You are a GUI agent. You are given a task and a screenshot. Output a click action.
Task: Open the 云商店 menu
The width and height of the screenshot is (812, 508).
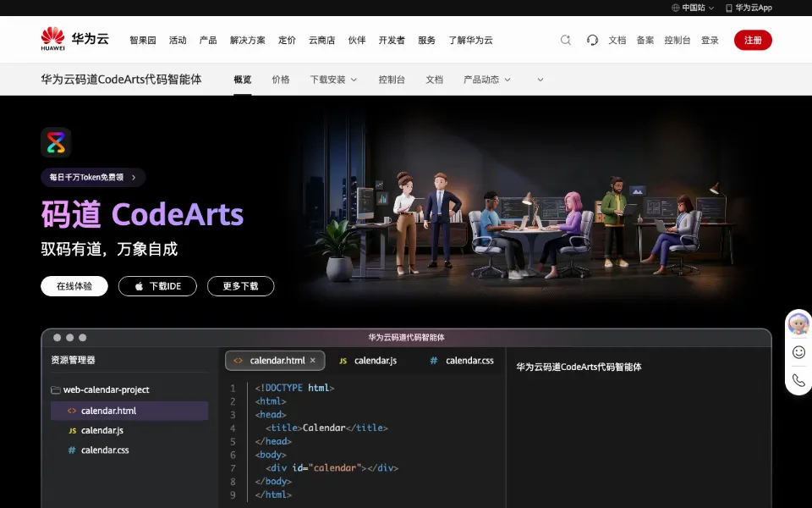322,40
